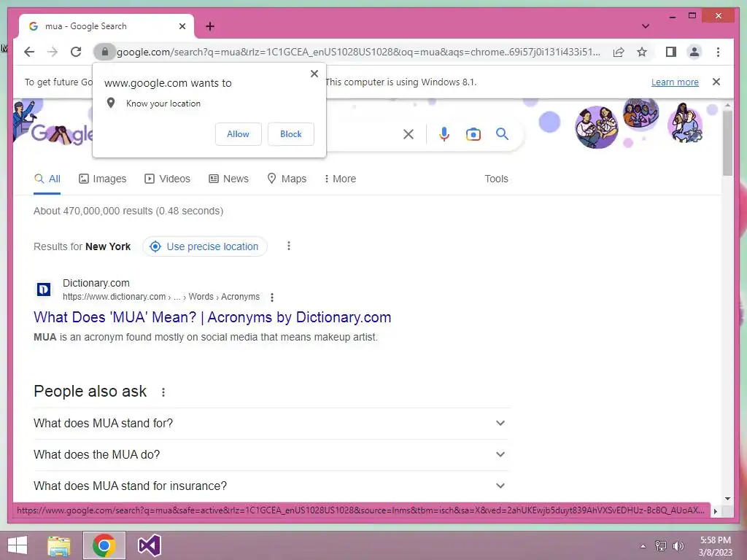Click the address bar URL
The height and width of the screenshot is (560, 747).
(x=358, y=52)
